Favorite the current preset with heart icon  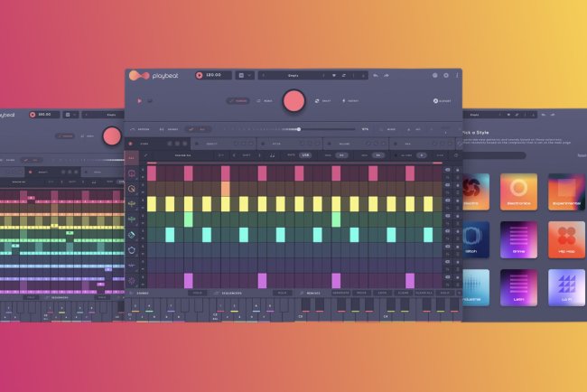click(334, 76)
